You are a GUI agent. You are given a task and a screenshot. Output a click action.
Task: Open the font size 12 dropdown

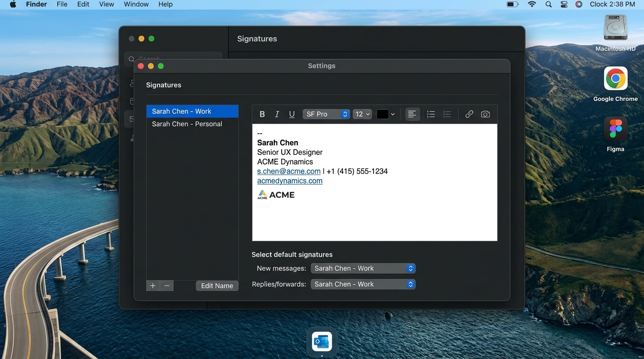point(362,114)
